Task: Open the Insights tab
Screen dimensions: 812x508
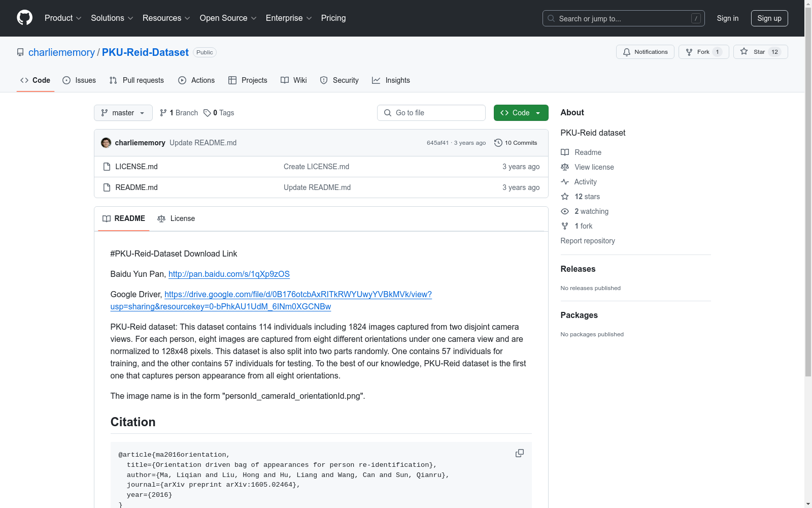Action: [391, 80]
